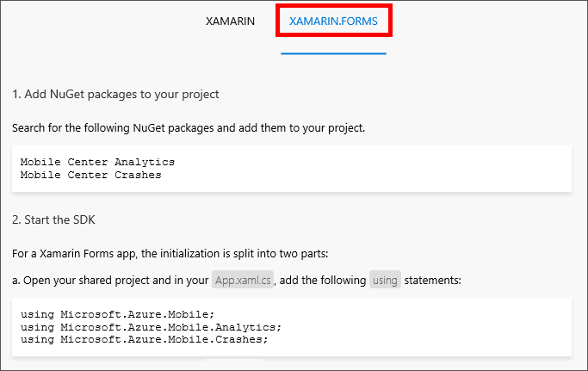Screen dimensions: 588x371
Task: Click the word 'statements:' after using
Action: click(432, 280)
